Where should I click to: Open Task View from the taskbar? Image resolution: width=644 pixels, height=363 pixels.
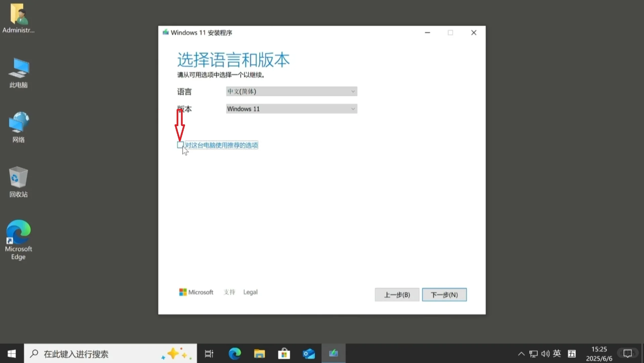(209, 353)
